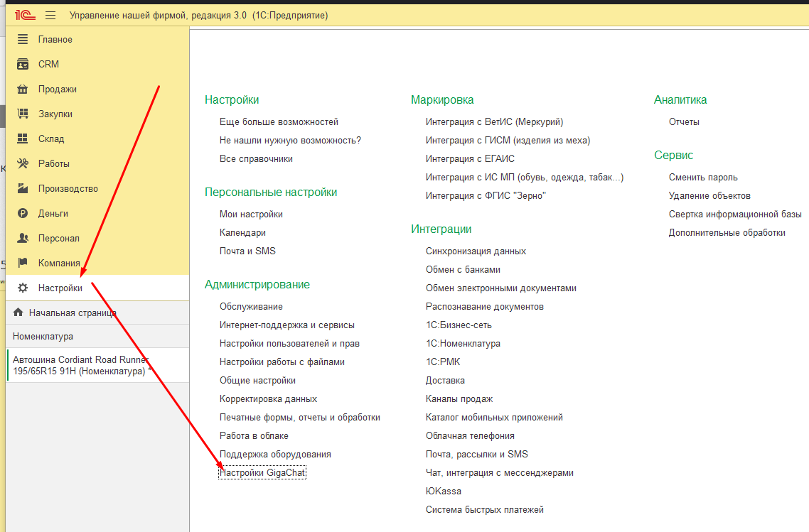Click the Продажи basket icon
This screenshot has width=809, height=532.
[23, 89]
